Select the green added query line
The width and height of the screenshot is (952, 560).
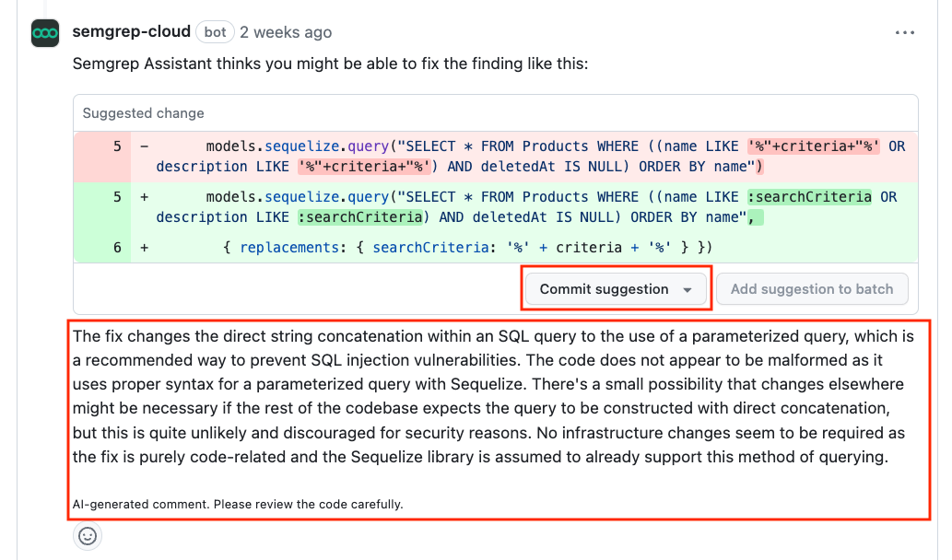[x=461, y=196]
